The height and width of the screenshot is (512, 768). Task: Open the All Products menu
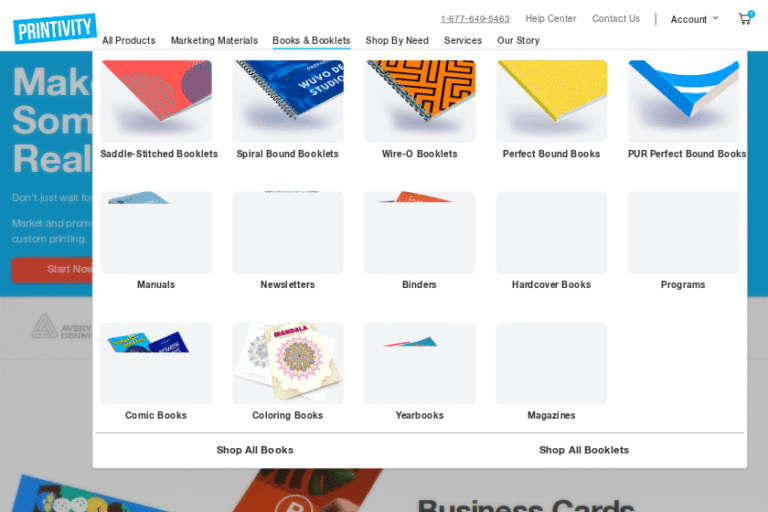pyautogui.click(x=129, y=41)
